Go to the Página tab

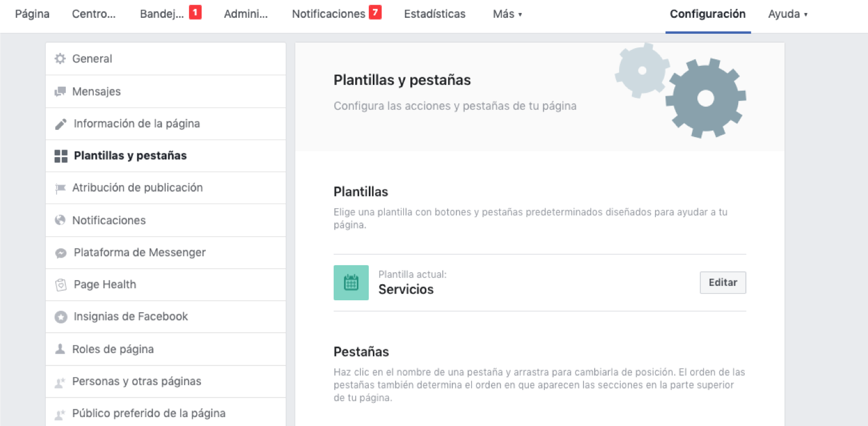(32, 14)
